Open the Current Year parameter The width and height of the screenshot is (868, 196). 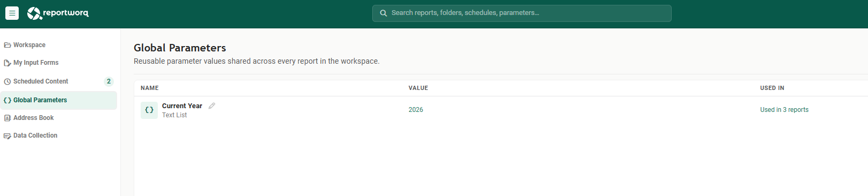click(x=182, y=106)
